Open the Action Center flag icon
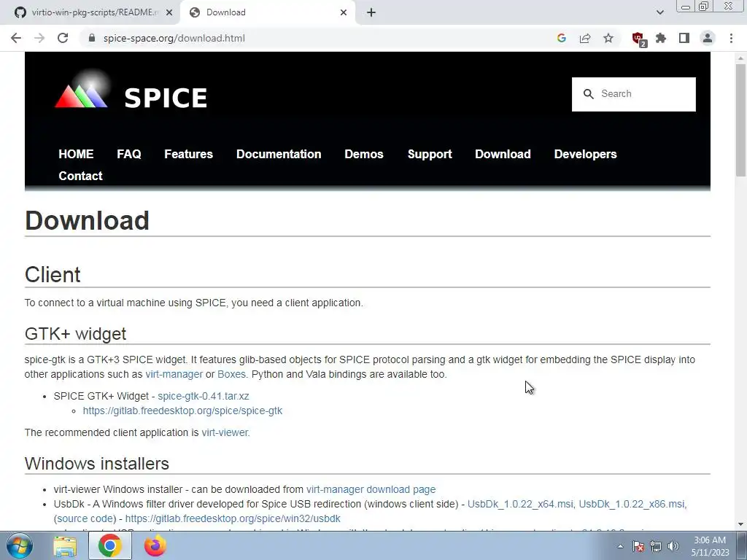The height and width of the screenshot is (560, 747). [x=638, y=547]
